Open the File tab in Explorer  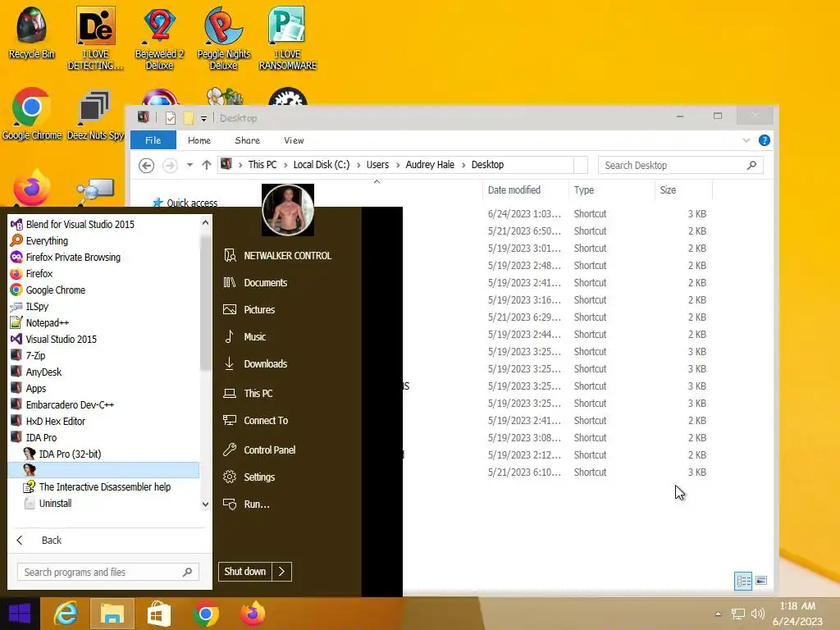point(153,140)
